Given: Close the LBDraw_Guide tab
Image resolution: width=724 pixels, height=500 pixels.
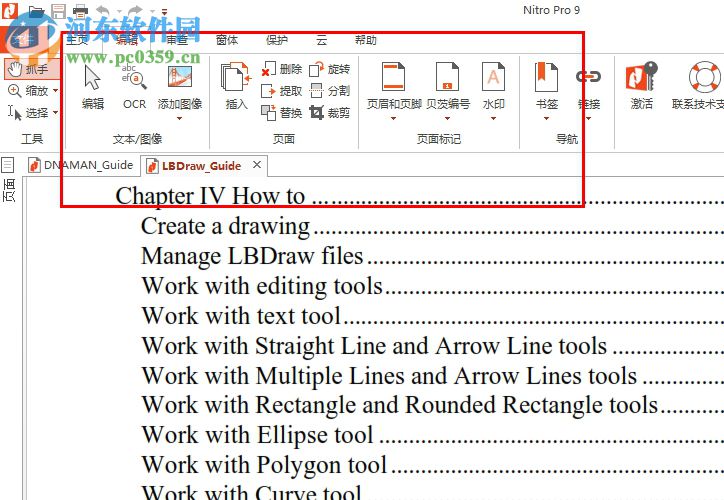Looking at the screenshot, I should [257, 165].
